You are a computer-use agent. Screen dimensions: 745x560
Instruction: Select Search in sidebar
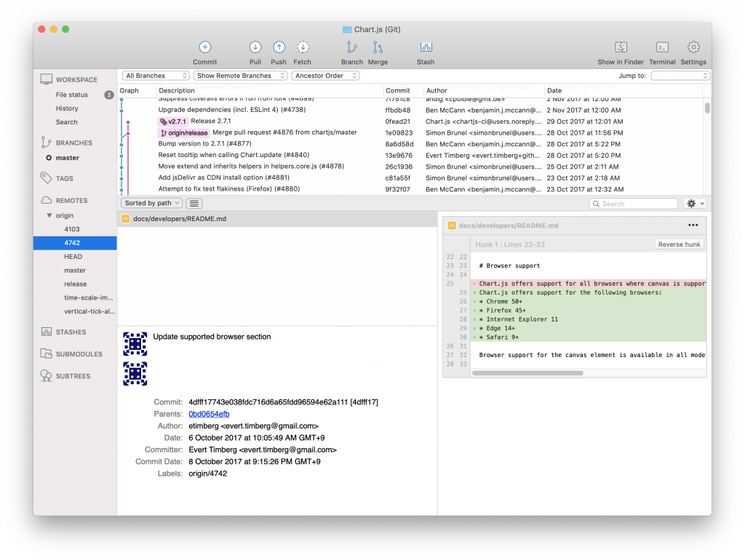tap(66, 122)
